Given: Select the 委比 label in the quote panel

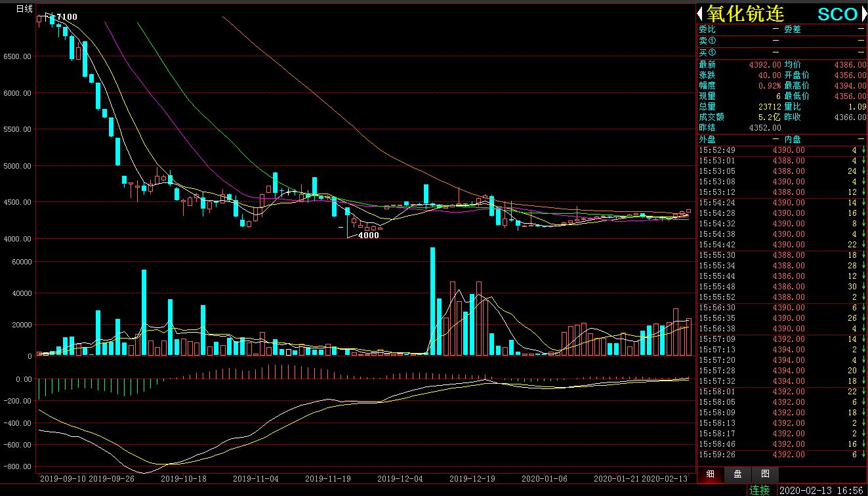Looking at the screenshot, I should point(707,30).
